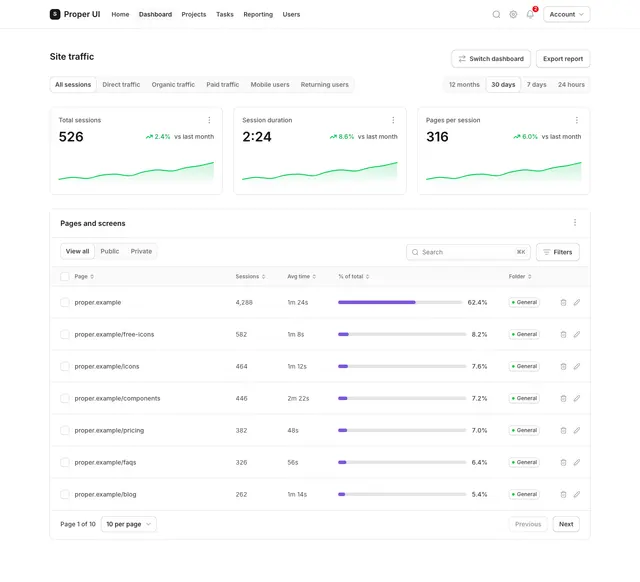Edit the proper.example/blog row

(577, 494)
